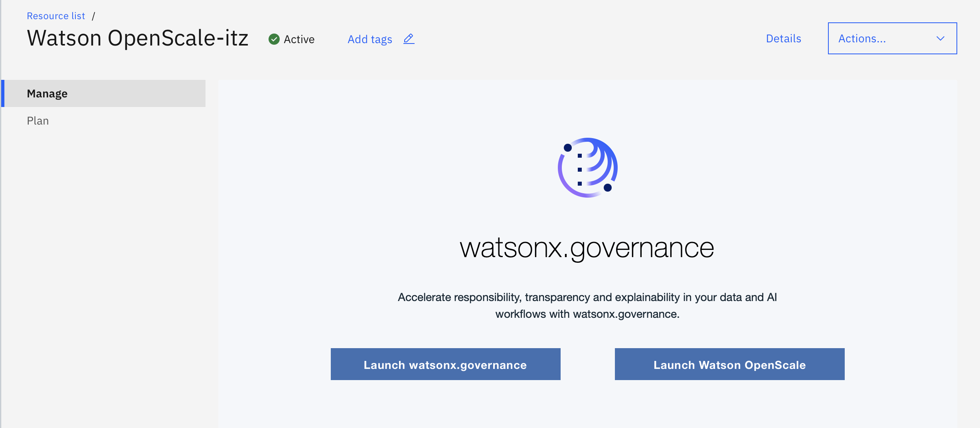
Task: Go back to Resource list breadcrumb
Action: [x=56, y=16]
